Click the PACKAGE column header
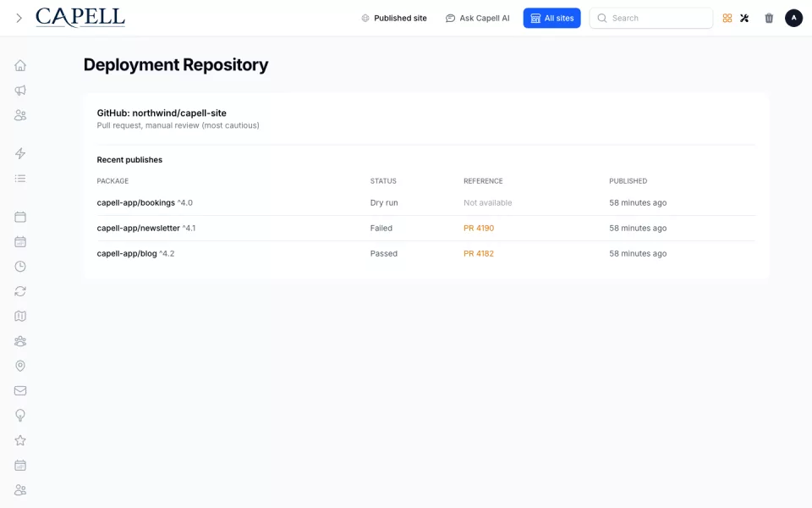812x508 pixels. [112, 181]
